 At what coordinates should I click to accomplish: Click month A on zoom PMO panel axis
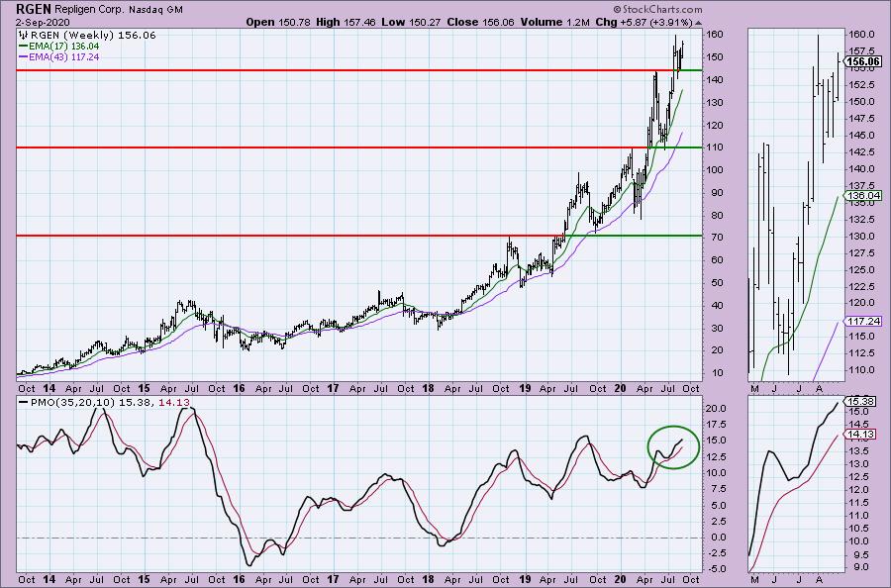tap(819, 579)
